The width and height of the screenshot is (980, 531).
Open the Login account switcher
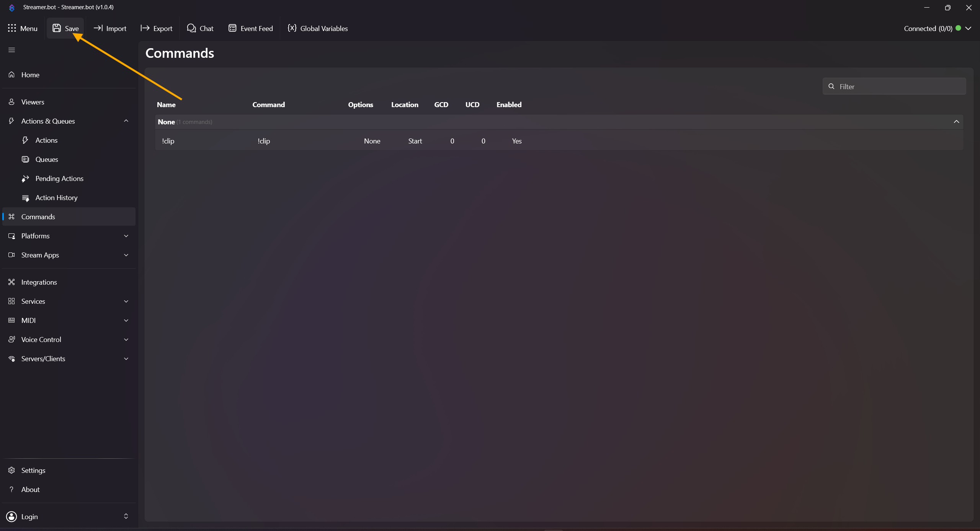[126, 516]
